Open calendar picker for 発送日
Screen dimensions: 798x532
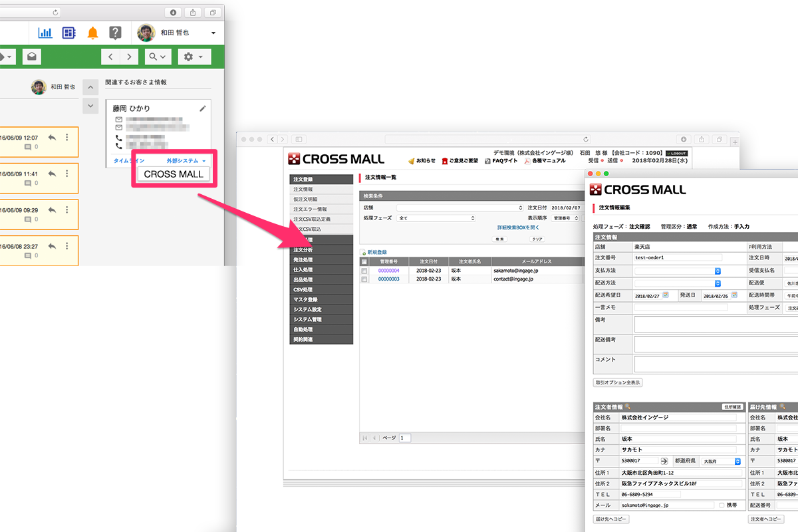click(x=733, y=295)
